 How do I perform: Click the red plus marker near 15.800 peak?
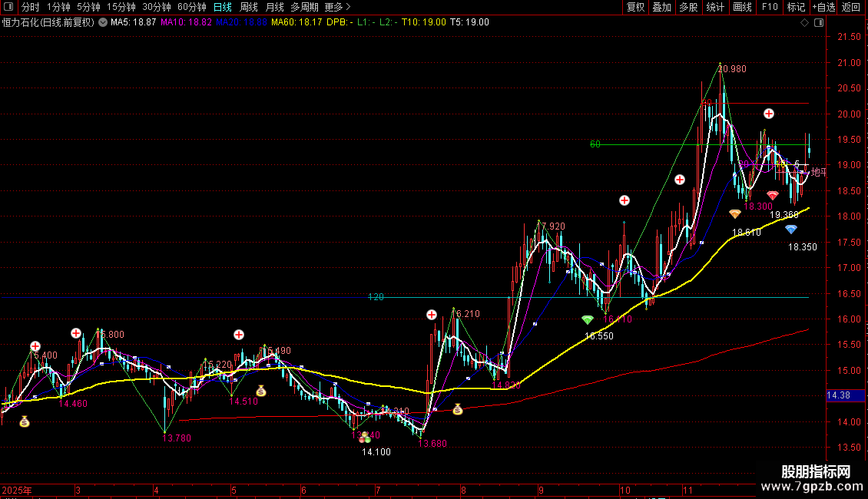[x=76, y=333]
